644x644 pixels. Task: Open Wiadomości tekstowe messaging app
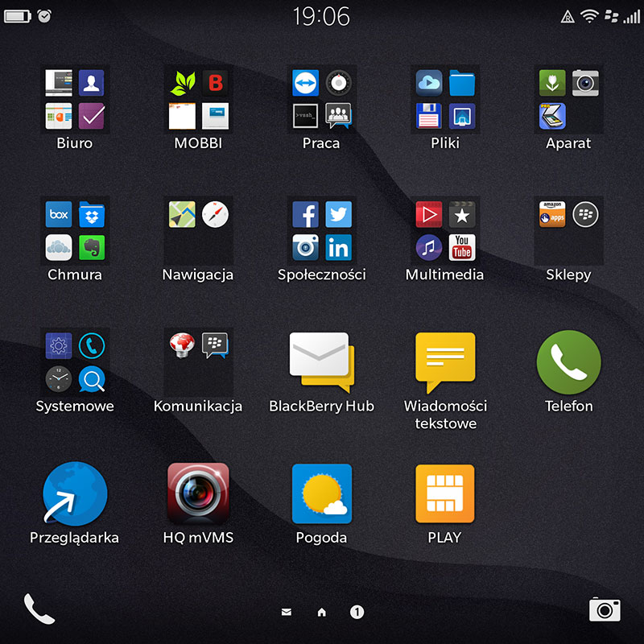click(445, 362)
